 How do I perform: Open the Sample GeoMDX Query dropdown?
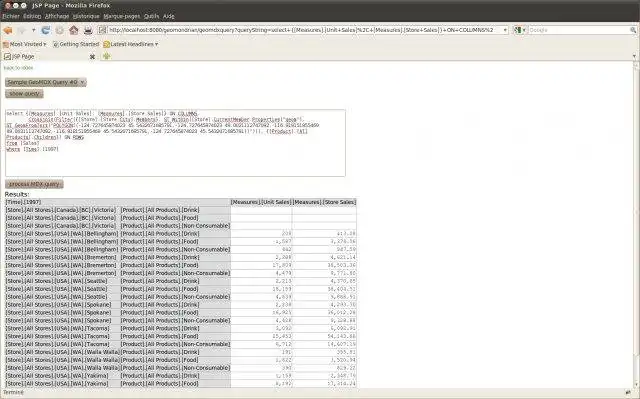tap(46, 82)
